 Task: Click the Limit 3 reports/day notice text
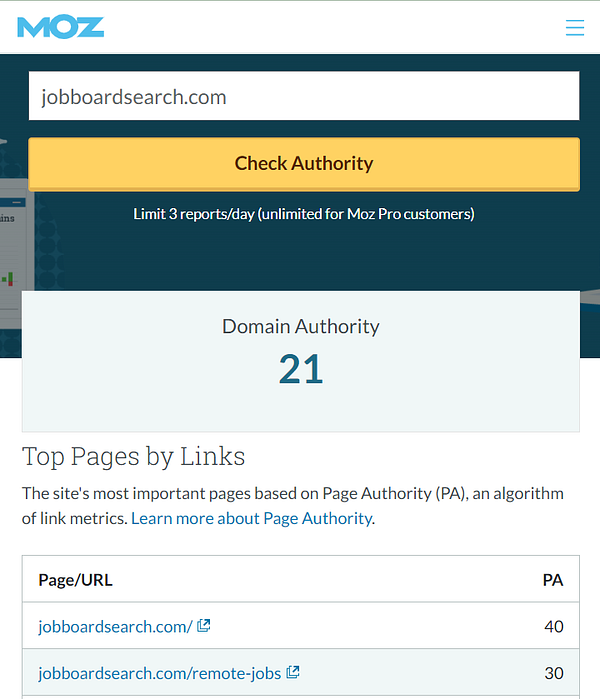[x=304, y=214]
